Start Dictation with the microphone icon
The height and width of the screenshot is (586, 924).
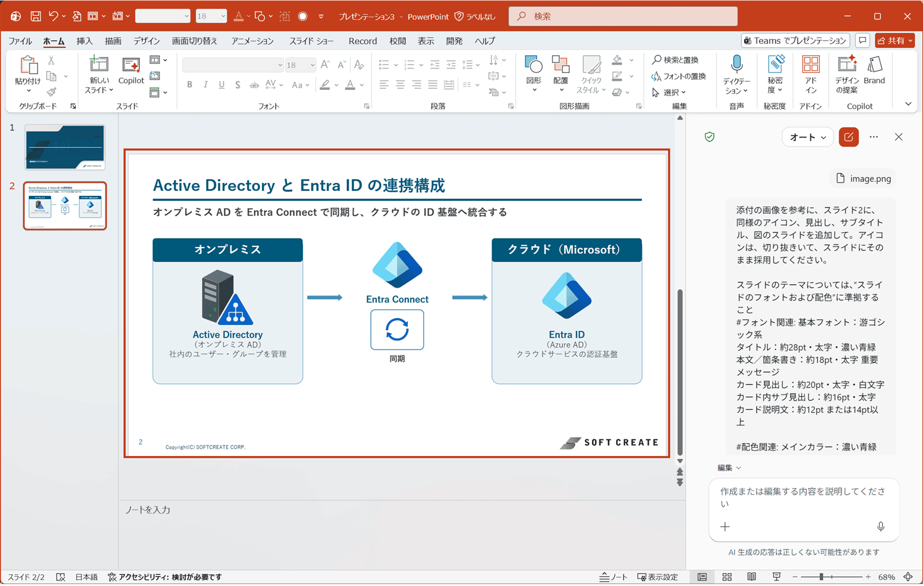(x=737, y=75)
